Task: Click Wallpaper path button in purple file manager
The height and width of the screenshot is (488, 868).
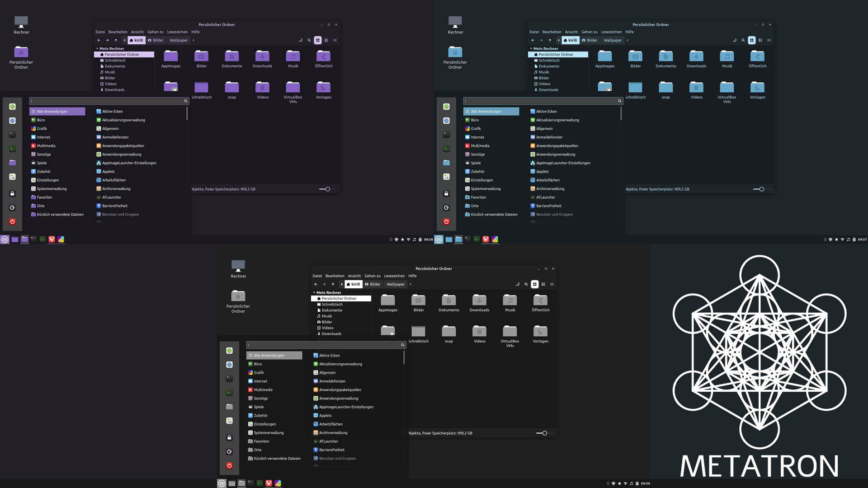Action: pyautogui.click(x=179, y=40)
